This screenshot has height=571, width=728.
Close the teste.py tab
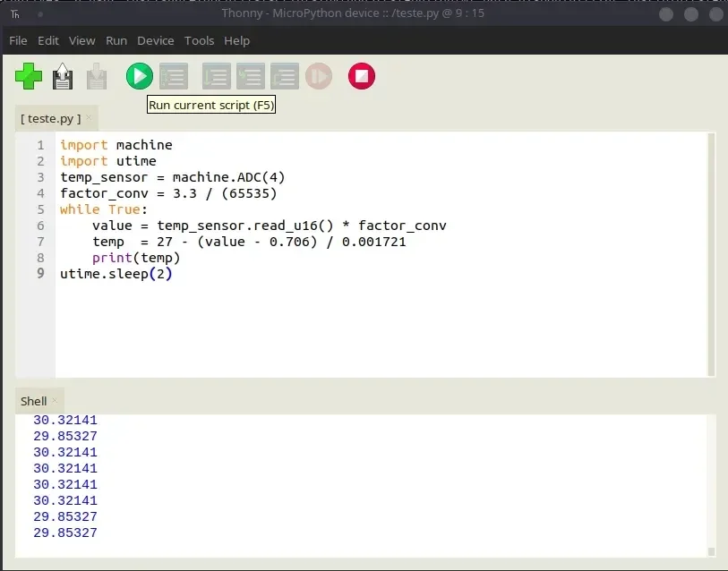pos(89,118)
